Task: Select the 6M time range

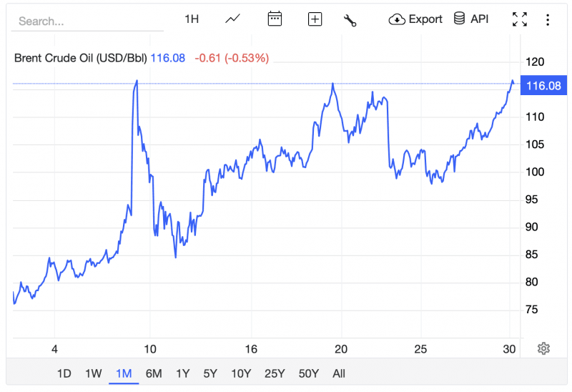Action: pyautogui.click(x=154, y=373)
